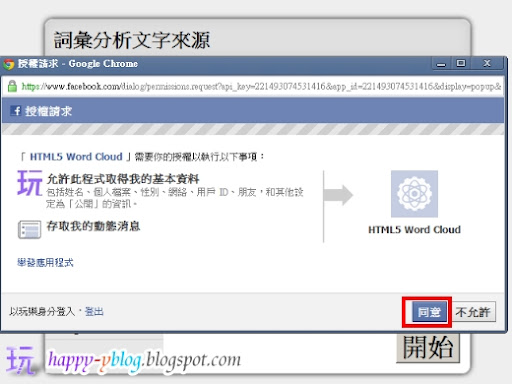Click HTML5 Word Cloud caption under app image
Screen dimensions: 512x384
click(x=414, y=230)
